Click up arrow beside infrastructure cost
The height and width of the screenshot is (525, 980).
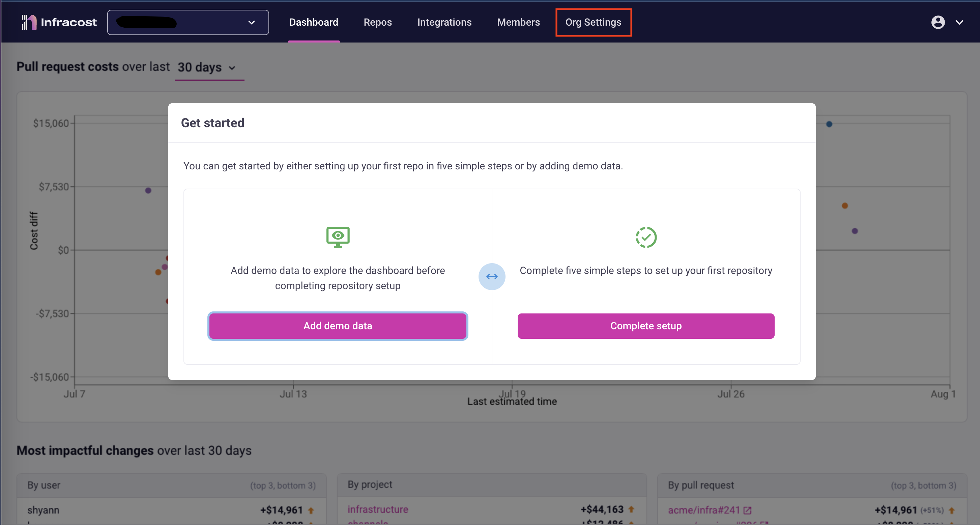point(631,509)
